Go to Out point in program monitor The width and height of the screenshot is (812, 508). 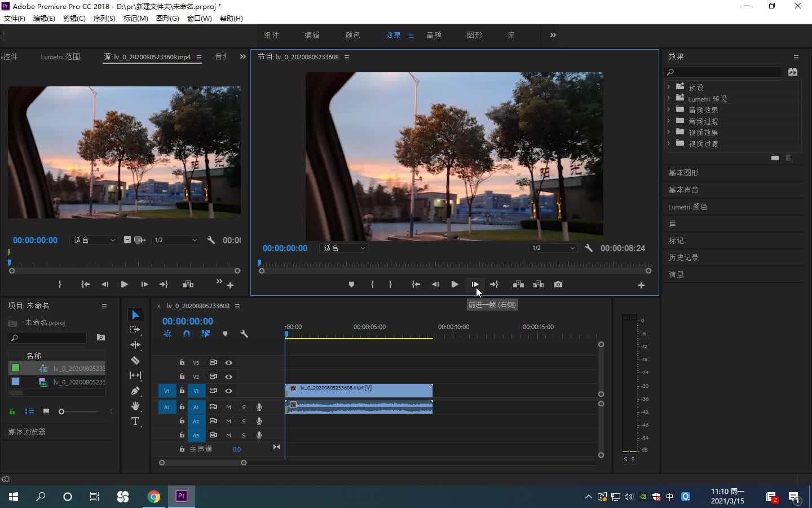coord(494,284)
